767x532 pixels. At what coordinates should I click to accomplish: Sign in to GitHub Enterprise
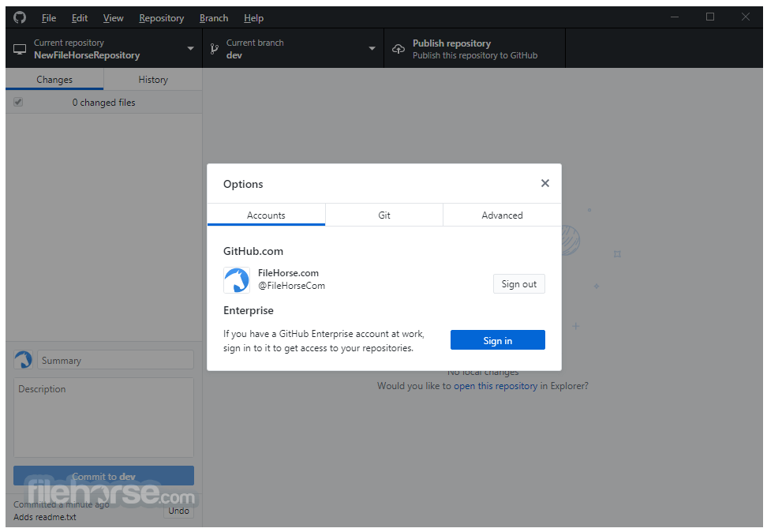[x=497, y=340]
